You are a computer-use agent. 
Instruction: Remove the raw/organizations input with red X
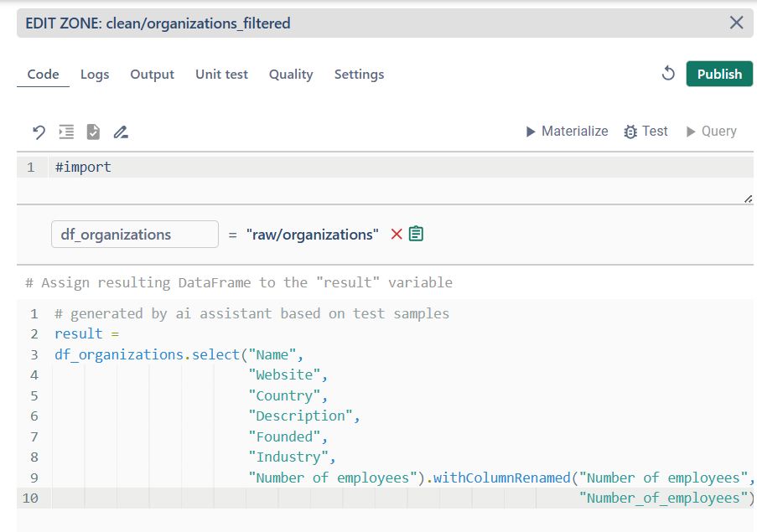(397, 234)
